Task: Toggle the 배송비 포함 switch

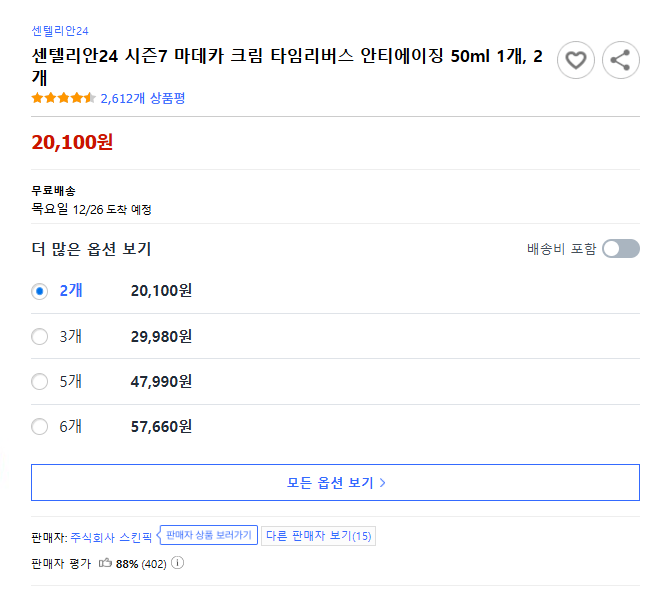Action: tap(621, 249)
